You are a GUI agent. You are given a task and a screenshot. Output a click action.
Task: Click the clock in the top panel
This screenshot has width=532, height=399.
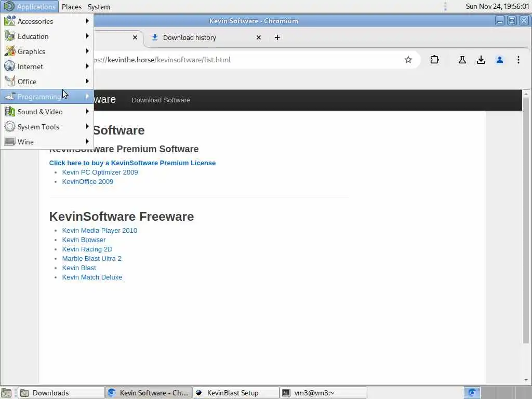pyautogui.click(x=497, y=6)
